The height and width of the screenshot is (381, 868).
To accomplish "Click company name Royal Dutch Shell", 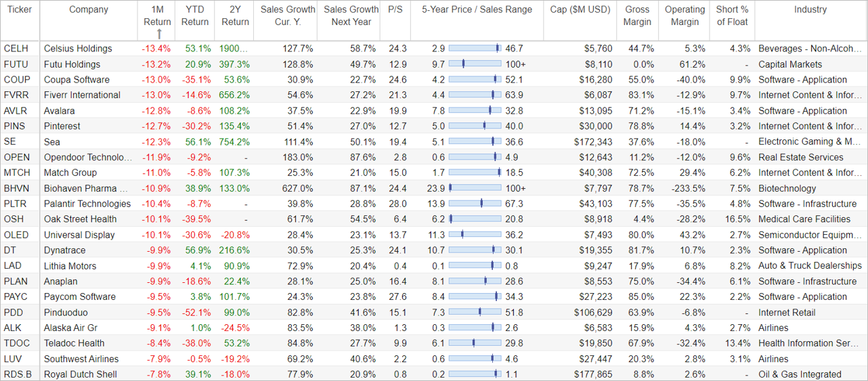I will point(81,374).
